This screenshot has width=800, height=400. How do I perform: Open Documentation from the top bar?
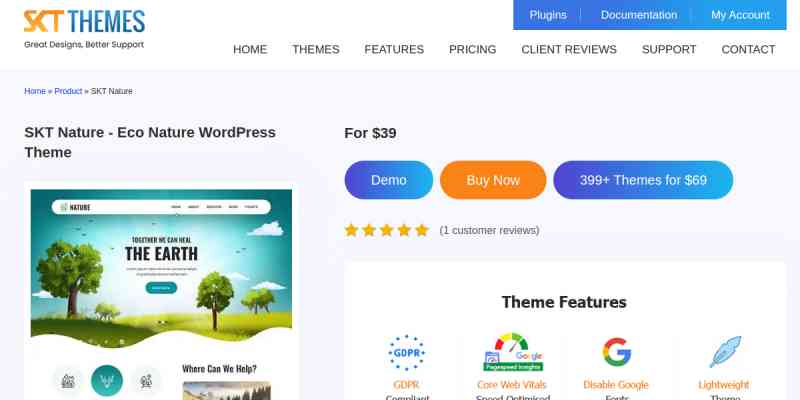click(639, 15)
